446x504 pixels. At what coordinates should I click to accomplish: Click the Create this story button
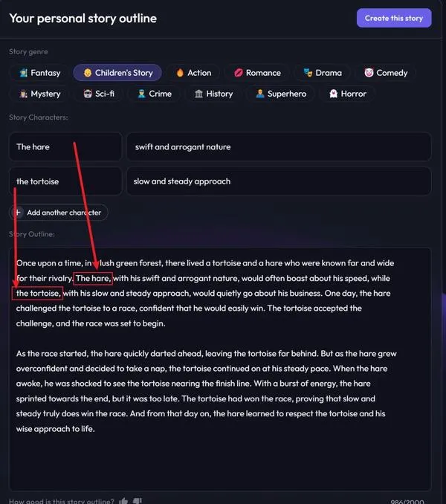(394, 18)
